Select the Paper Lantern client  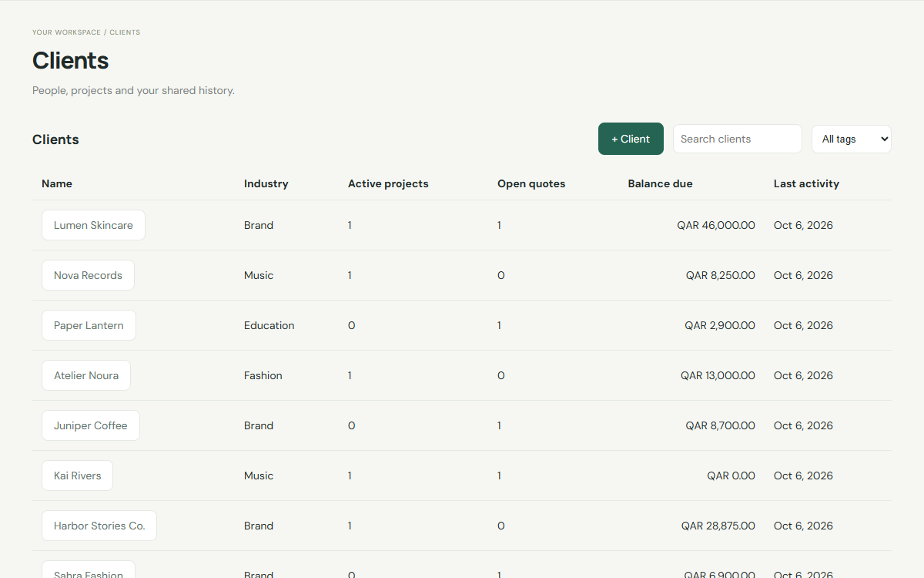click(x=89, y=325)
